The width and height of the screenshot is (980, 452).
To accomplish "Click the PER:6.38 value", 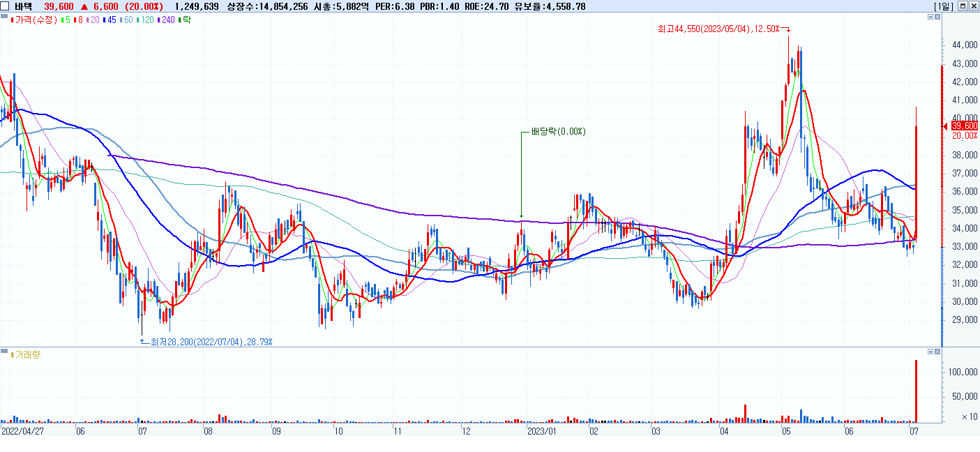I will pos(395,6).
